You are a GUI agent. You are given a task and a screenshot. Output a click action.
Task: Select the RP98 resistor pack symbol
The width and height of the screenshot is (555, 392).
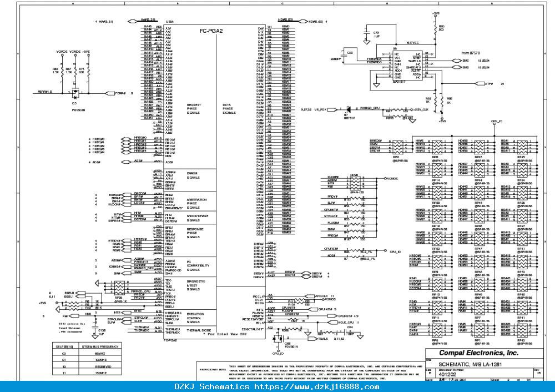pos(119,288)
